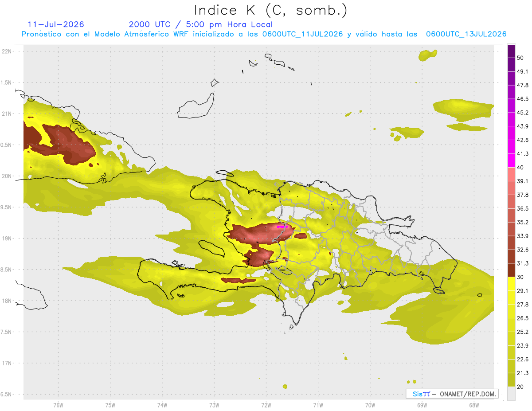Click the latitude label "18N"
The image size is (532, 411).
pos(8,301)
